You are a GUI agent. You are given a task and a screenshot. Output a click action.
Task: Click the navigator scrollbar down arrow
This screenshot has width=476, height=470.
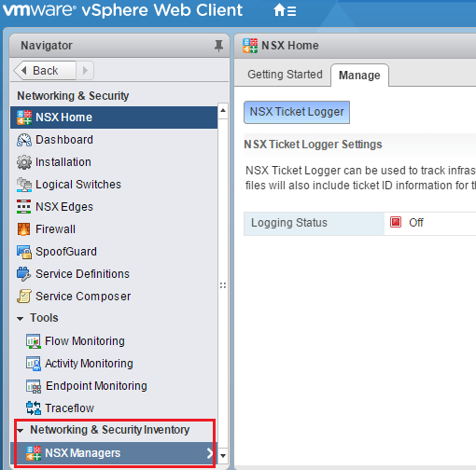pos(223,456)
